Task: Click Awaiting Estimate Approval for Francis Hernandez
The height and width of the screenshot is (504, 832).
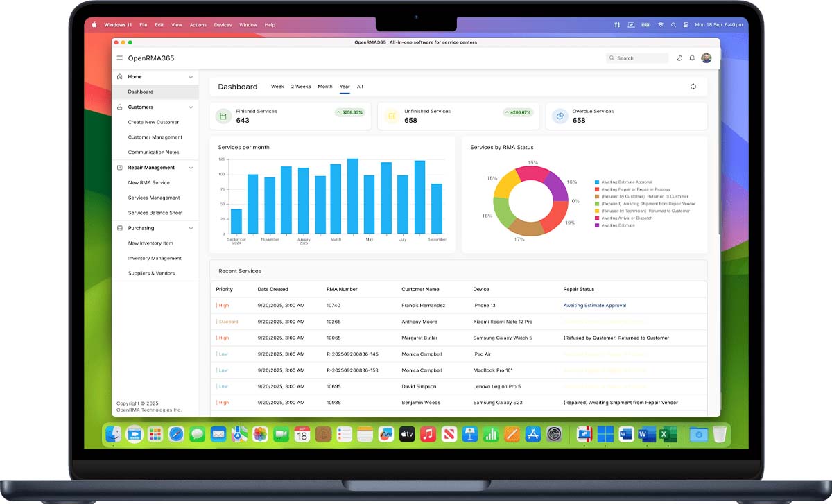Action: (x=595, y=305)
